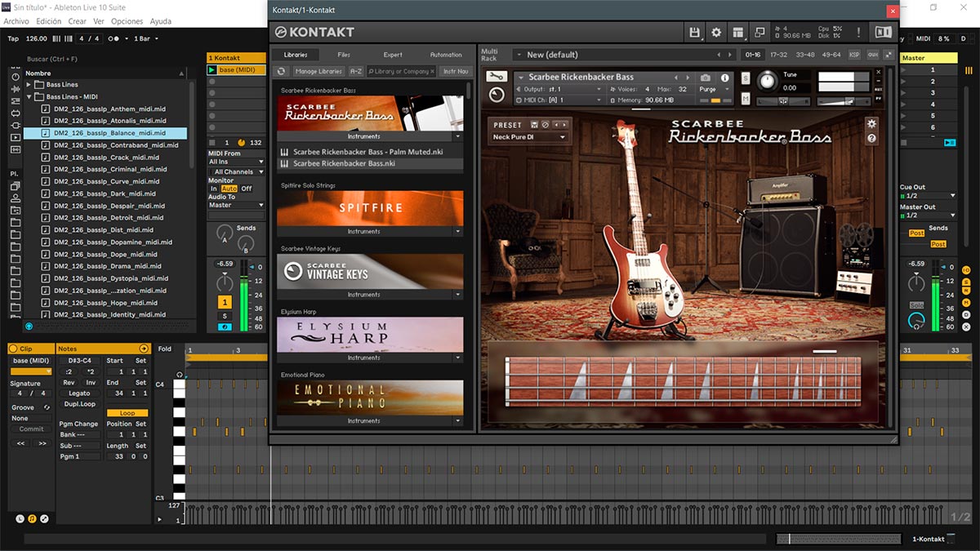The width and height of the screenshot is (980, 551).
Task: Toggle Kontakt minimized view icon
Action: click(759, 33)
